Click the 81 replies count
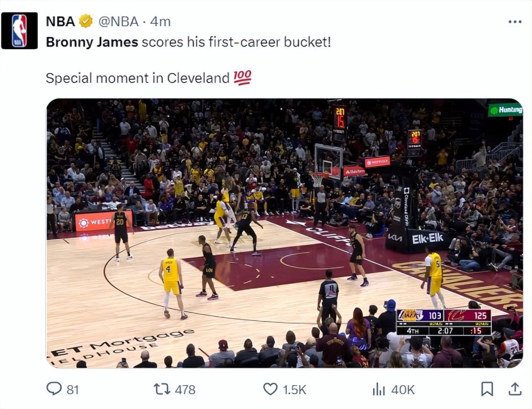This screenshot has width=532, height=409. [72, 389]
